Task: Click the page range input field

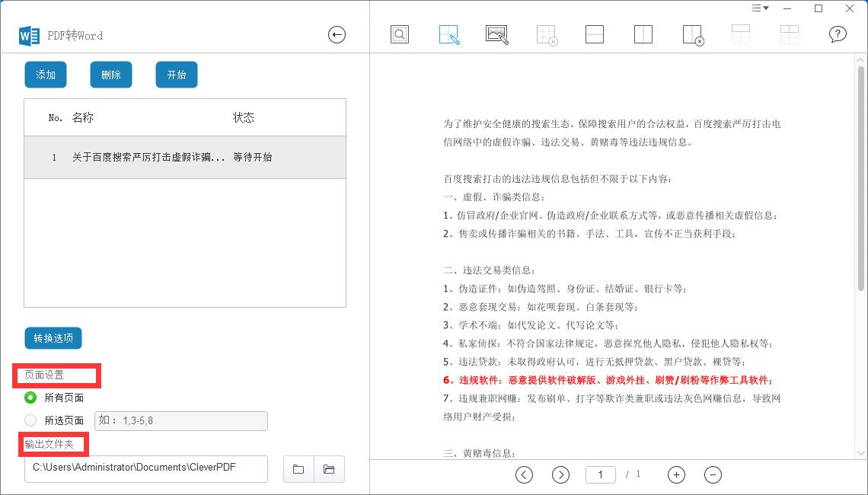Action: point(180,421)
